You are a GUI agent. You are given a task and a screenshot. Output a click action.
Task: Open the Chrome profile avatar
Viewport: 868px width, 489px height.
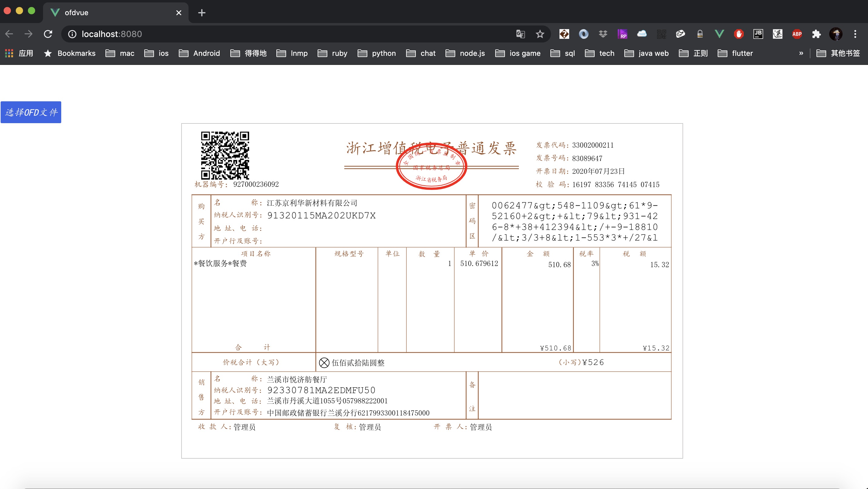(836, 34)
